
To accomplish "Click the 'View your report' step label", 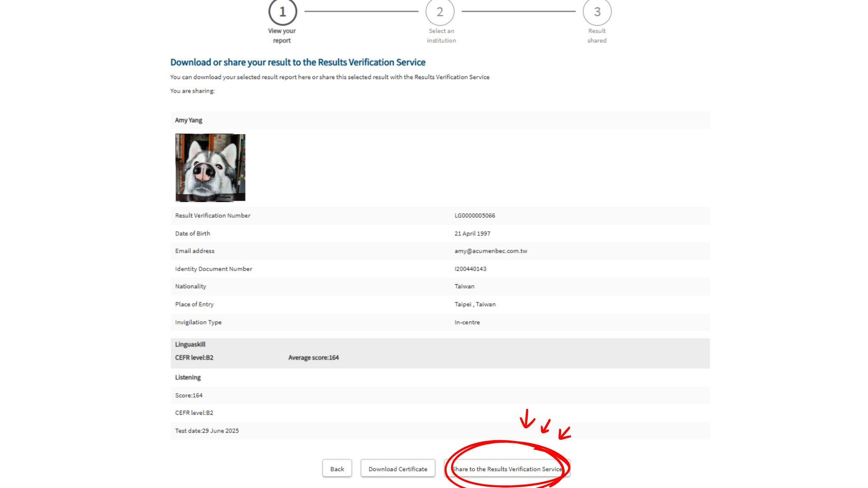I will (x=282, y=36).
